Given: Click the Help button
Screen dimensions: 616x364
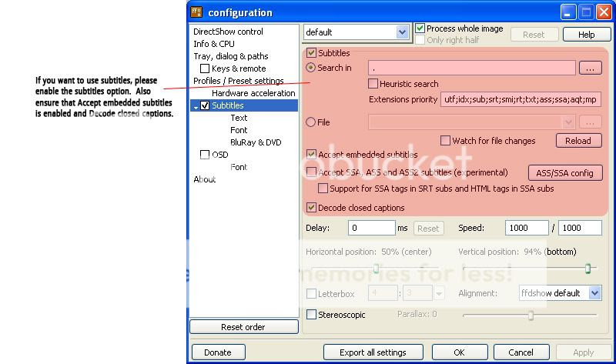Looking at the screenshot, I should 587,35.
